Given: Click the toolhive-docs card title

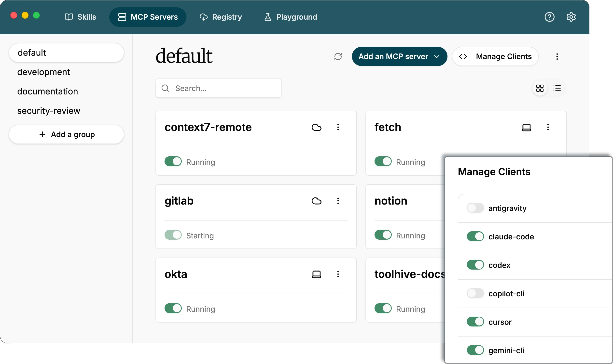Looking at the screenshot, I should pyautogui.click(x=410, y=274).
